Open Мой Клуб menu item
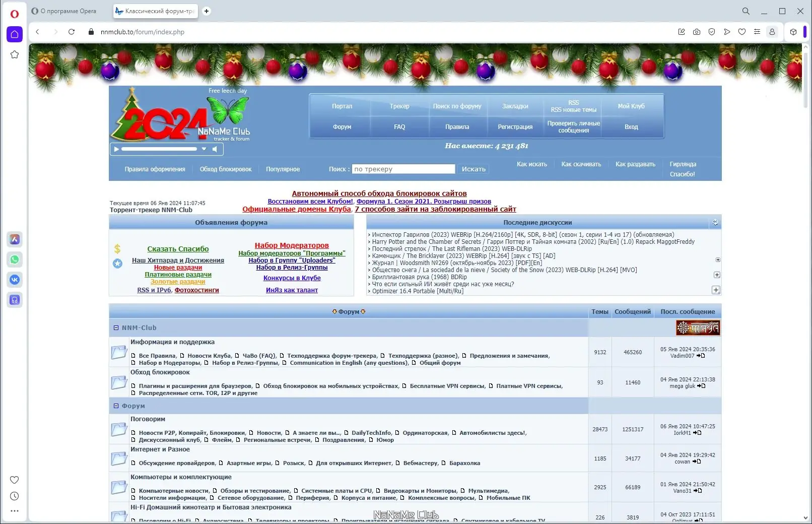This screenshot has height=524, width=812. [631, 106]
